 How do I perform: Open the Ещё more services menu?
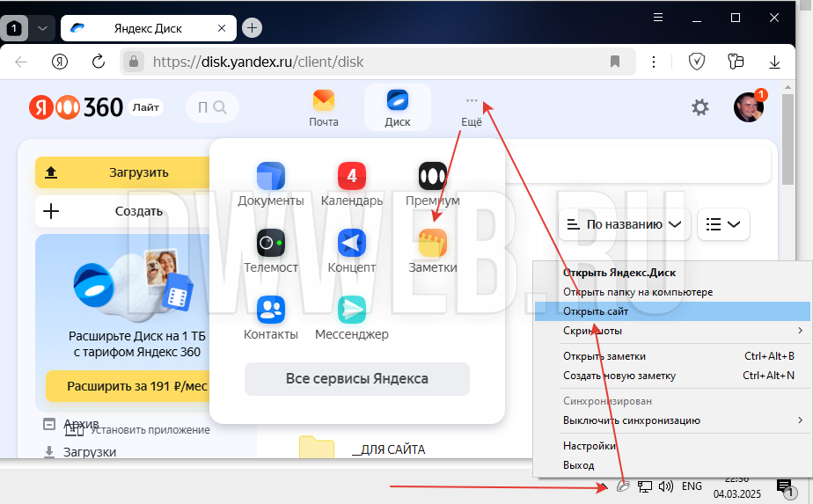pos(472,112)
